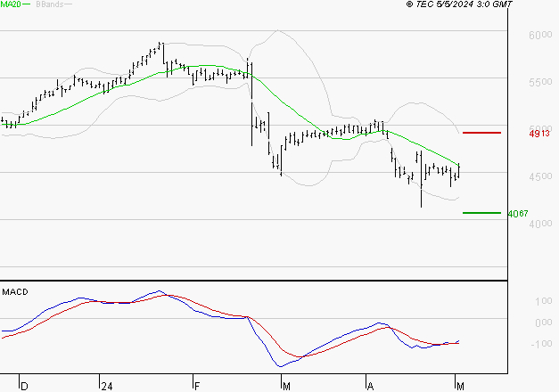Image resolution: width=559 pixels, height=392 pixels.
Task: Click the MACD 100 axis label
Action: (x=544, y=301)
